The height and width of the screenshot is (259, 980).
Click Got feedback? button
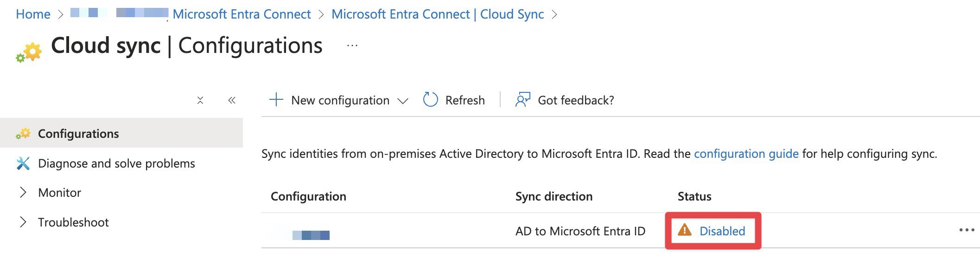565,100
